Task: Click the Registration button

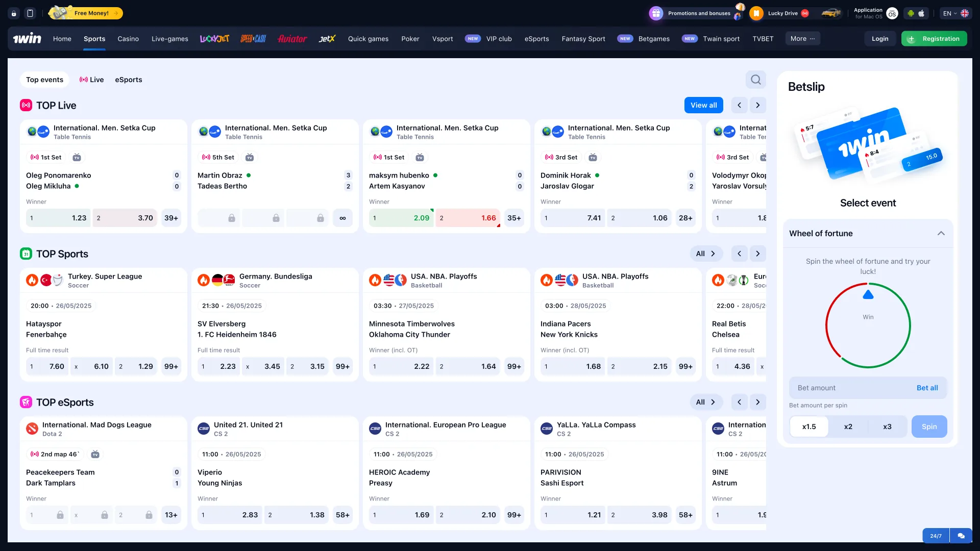Action: point(934,39)
